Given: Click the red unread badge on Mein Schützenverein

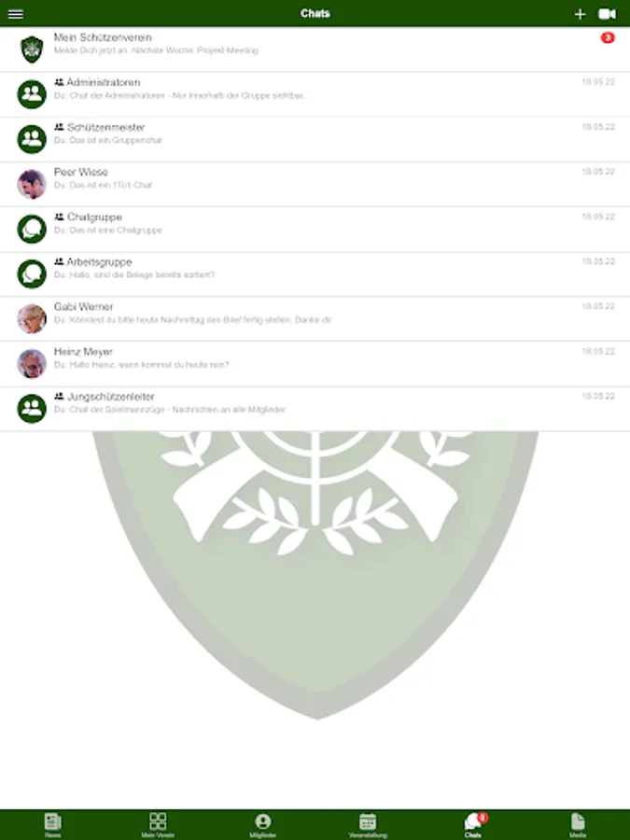Looking at the screenshot, I should (x=608, y=37).
